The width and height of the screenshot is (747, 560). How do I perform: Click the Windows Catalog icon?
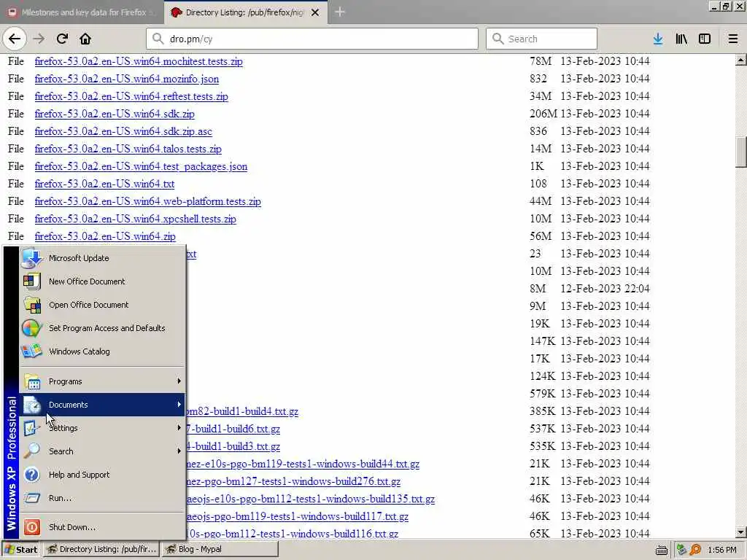[32, 351]
